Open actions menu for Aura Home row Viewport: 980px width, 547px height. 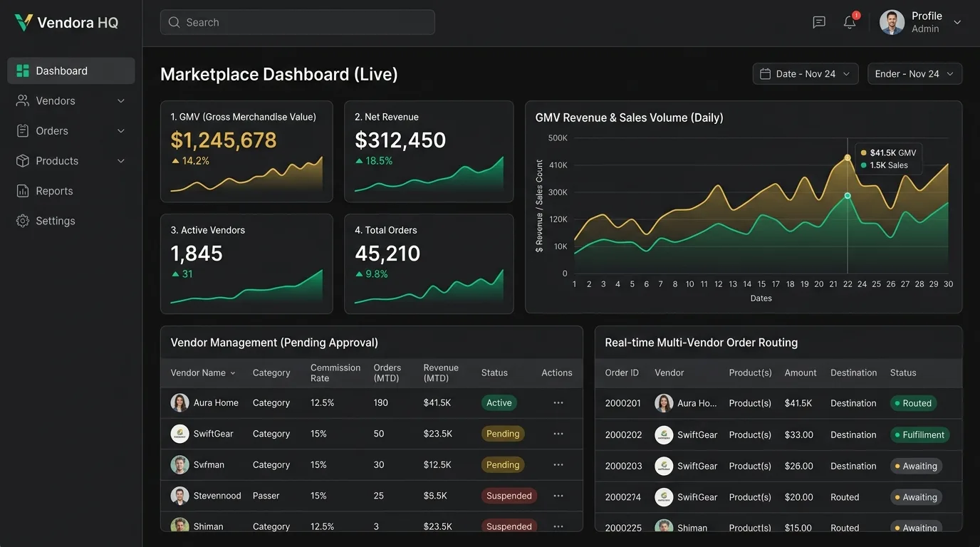tap(558, 403)
